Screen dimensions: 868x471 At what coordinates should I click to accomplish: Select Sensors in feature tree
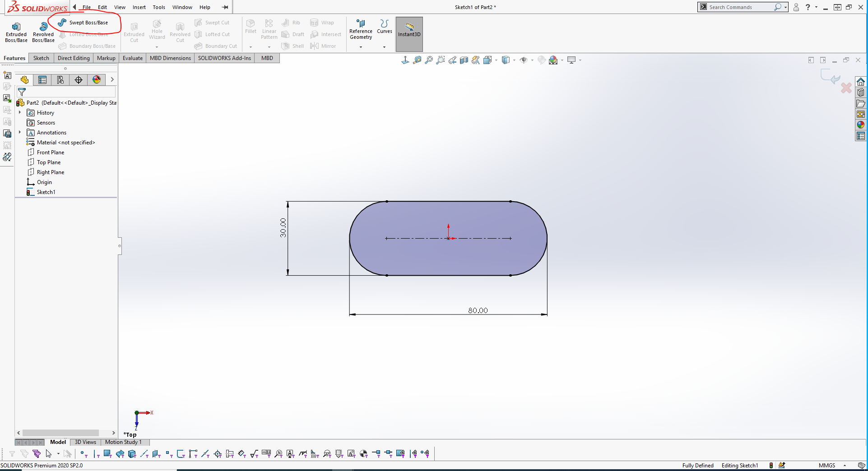pyautogui.click(x=41, y=123)
